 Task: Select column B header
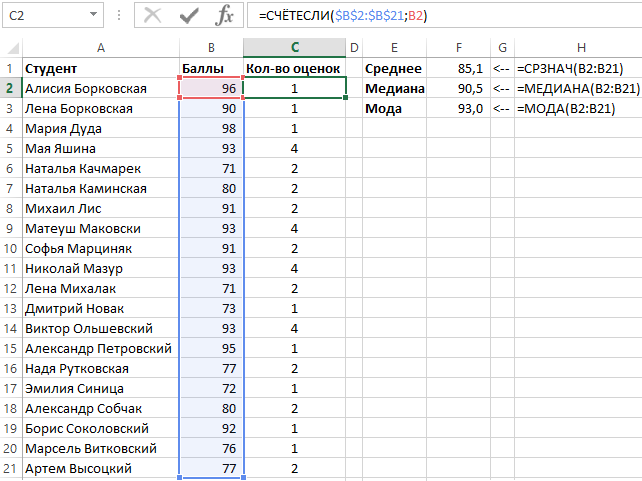[211, 48]
